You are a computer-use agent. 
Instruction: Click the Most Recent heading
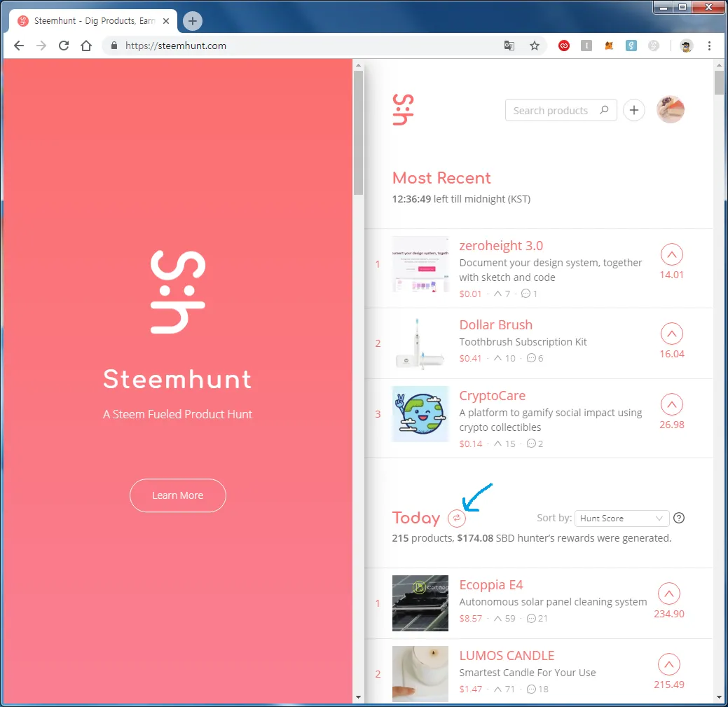click(441, 178)
